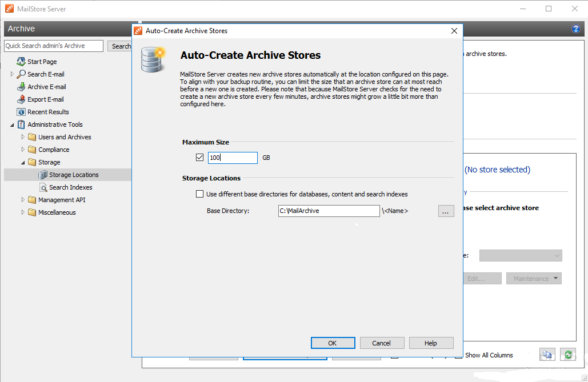Image resolution: width=588 pixels, height=382 pixels.
Task: Click the Quick Search admin's Archive field
Action: 54,46
